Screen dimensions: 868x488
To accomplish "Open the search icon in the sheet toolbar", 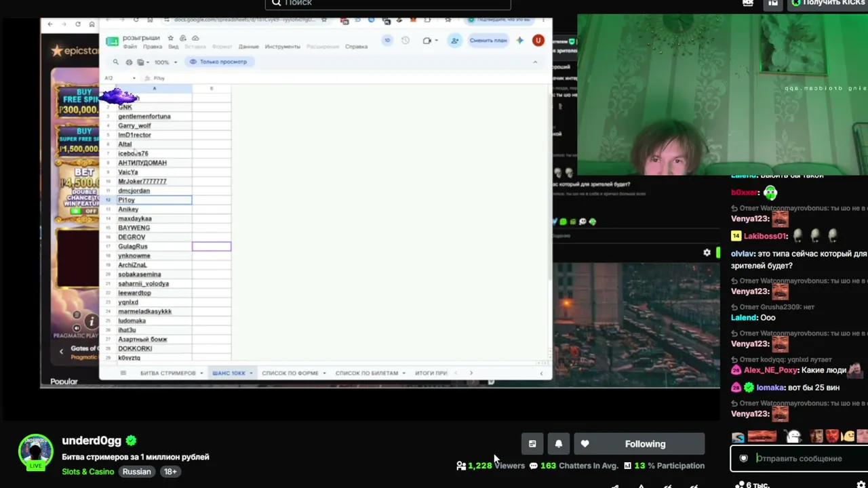I will [116, 62].
